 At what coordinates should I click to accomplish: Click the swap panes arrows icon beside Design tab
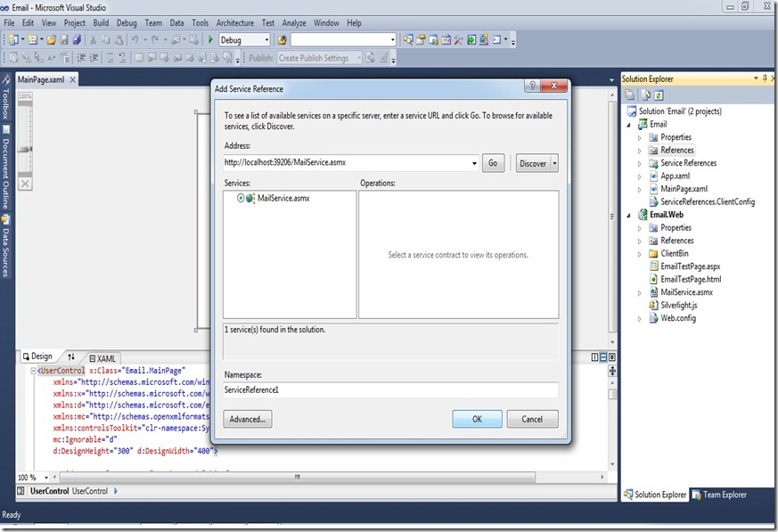click(x=71, y=356)
